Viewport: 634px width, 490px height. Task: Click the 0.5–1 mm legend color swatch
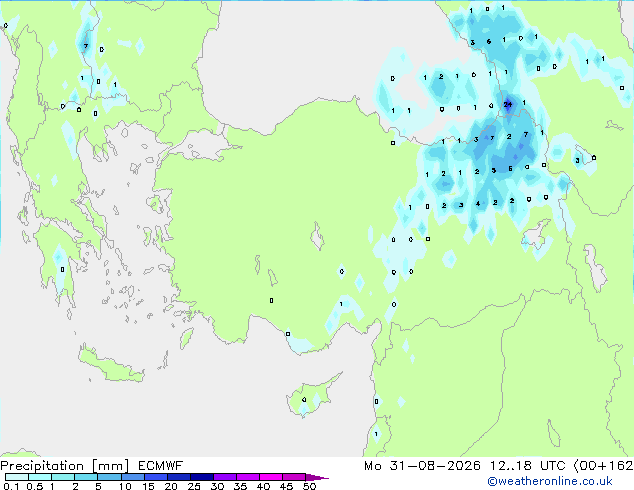tap(40, 477)
